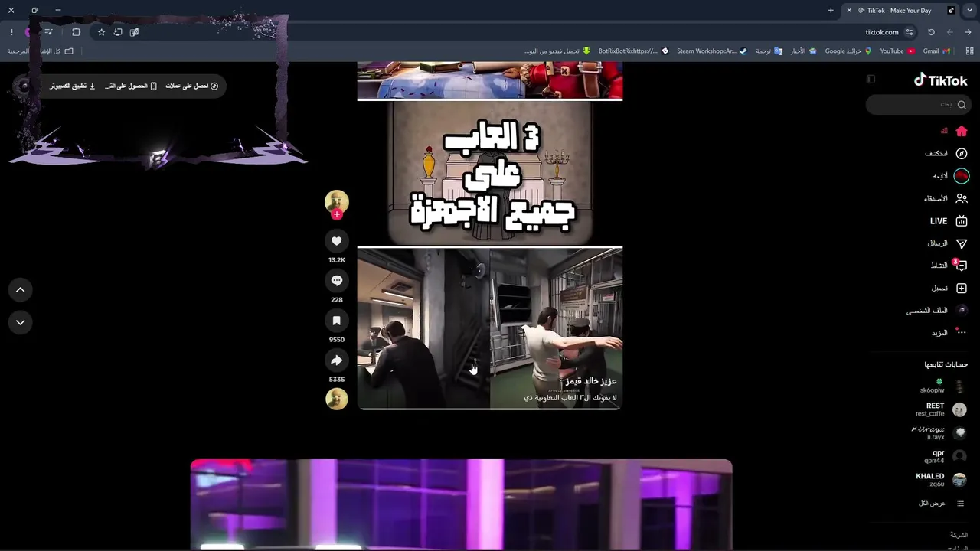Close the TikTok browser tab
This screenshot has width=980, height=551.
pyautogui.click(x=849, y=11)
